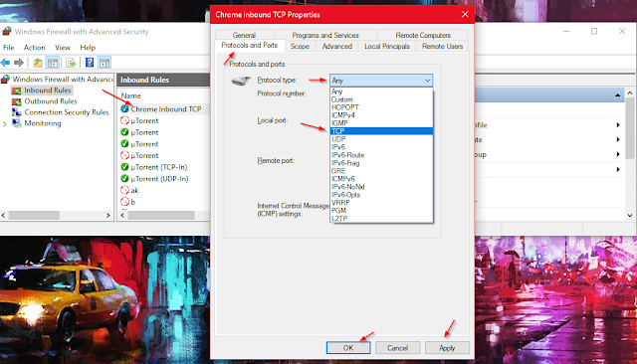This screenshot has height=364, width=637.
Task: Switch to the General tab
Action: coord(244,35)
